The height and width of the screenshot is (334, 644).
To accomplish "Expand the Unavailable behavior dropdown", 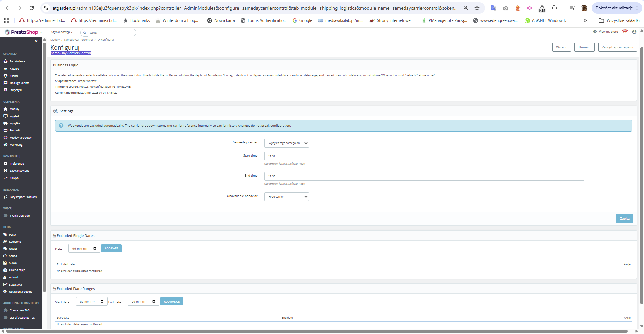I will tap(287, 197).
